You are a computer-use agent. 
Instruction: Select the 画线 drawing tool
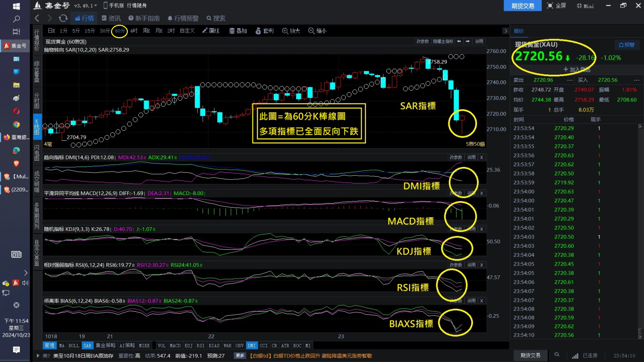point(211,31)
